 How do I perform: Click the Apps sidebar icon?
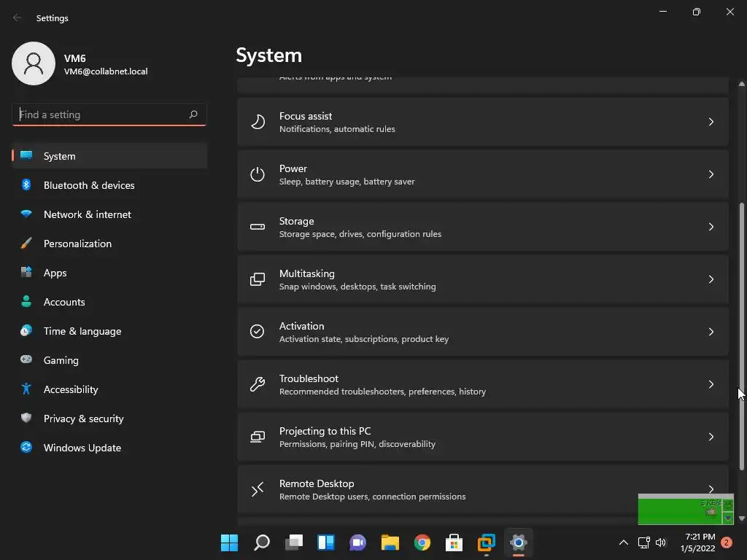(x=26, y=273)
